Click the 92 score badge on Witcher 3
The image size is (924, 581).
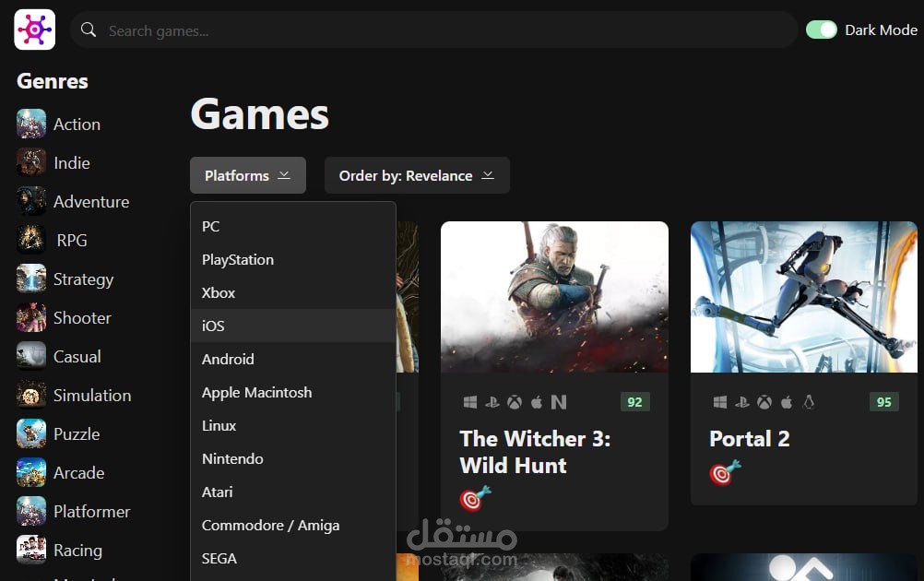point(634,402)
